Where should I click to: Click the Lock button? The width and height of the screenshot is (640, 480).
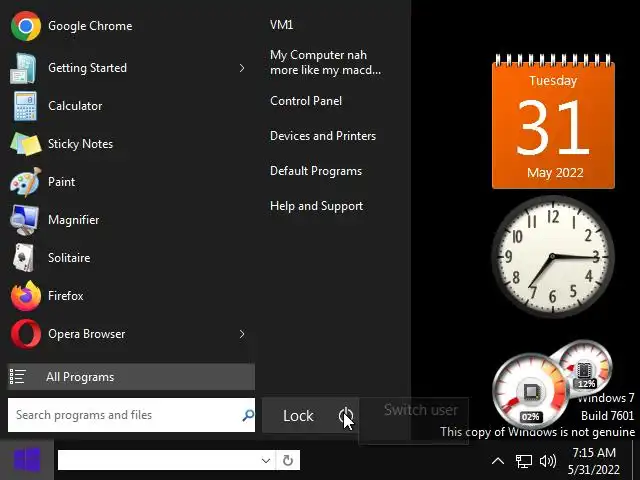[x=298, y=416]
